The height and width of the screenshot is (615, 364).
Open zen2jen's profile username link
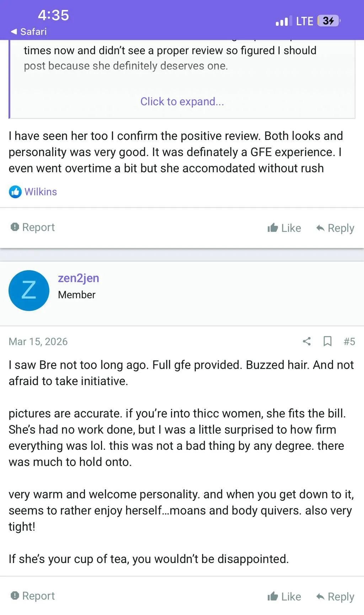click(x=79, y=278)
